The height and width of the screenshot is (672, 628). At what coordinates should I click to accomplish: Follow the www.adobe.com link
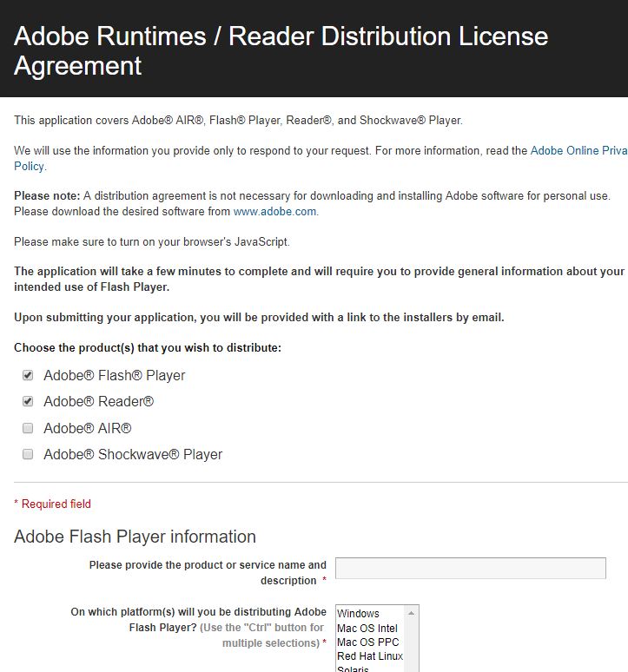274,212
